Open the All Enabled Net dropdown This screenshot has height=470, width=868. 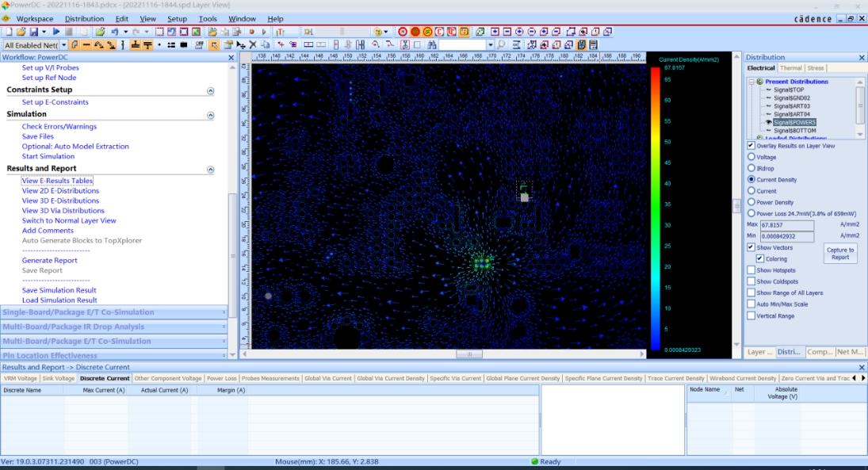[x=63, y=45]
